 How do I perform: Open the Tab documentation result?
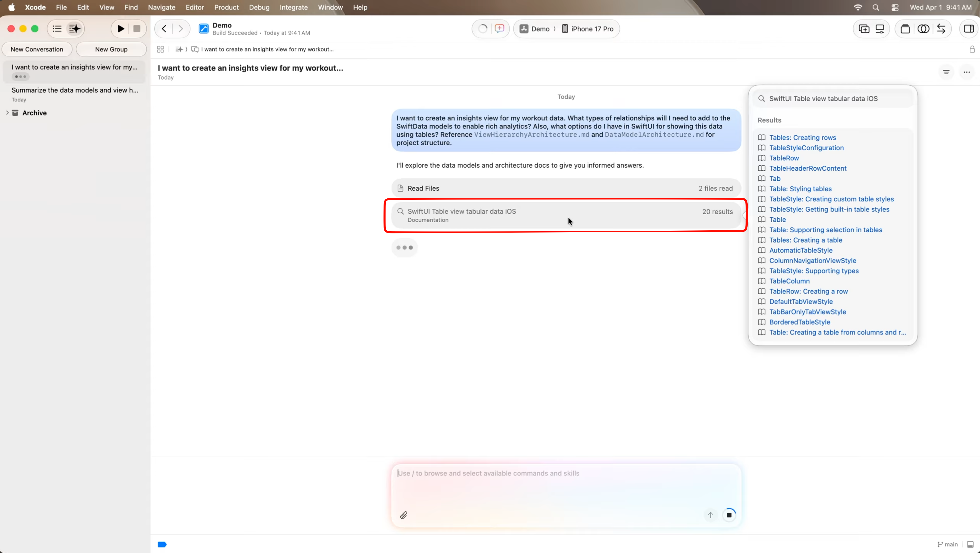pyautogui.click(x=775, y=178)
